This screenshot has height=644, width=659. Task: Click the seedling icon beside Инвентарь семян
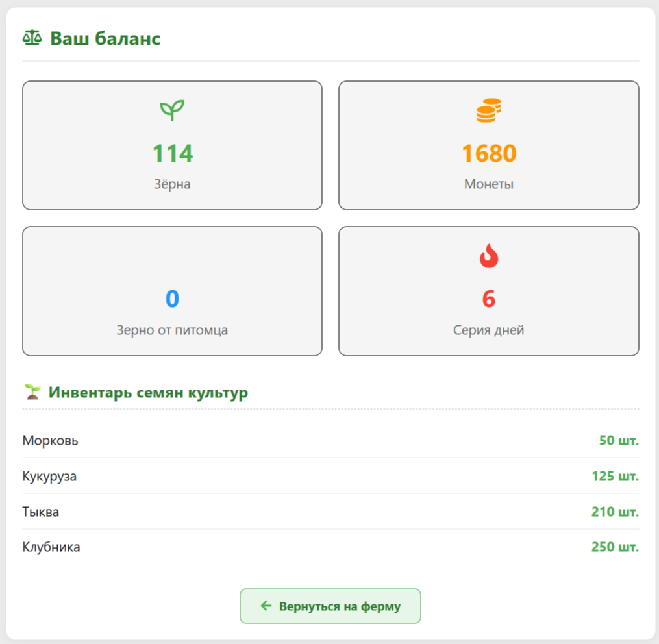[x=32, y=392]
